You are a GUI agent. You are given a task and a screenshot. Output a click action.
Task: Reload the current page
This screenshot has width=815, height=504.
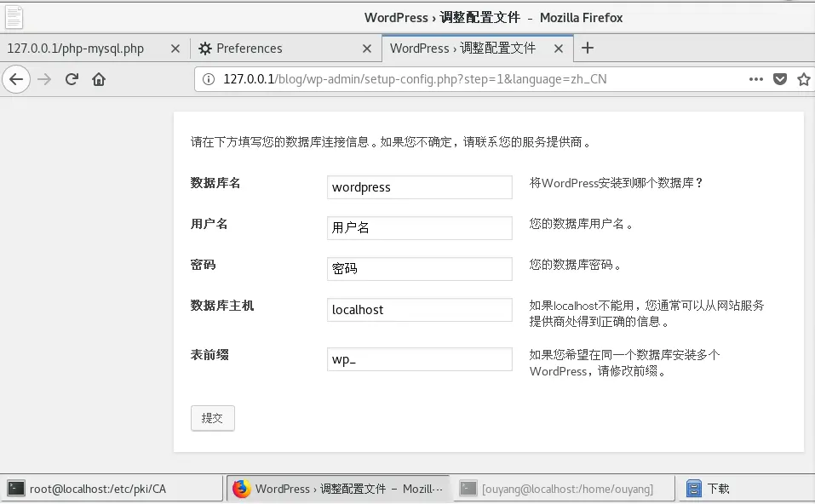(x=72, y=79)
